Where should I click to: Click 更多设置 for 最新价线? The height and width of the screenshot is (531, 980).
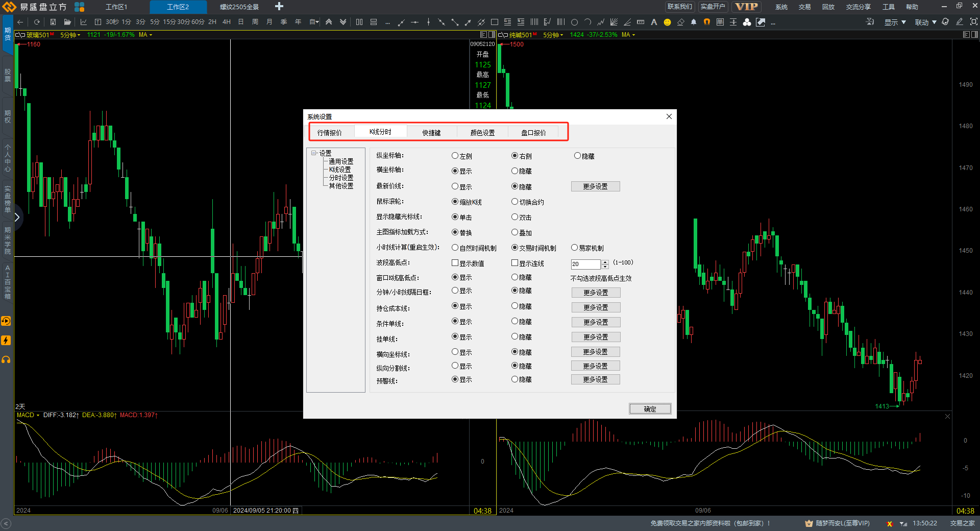coord(595,186)
